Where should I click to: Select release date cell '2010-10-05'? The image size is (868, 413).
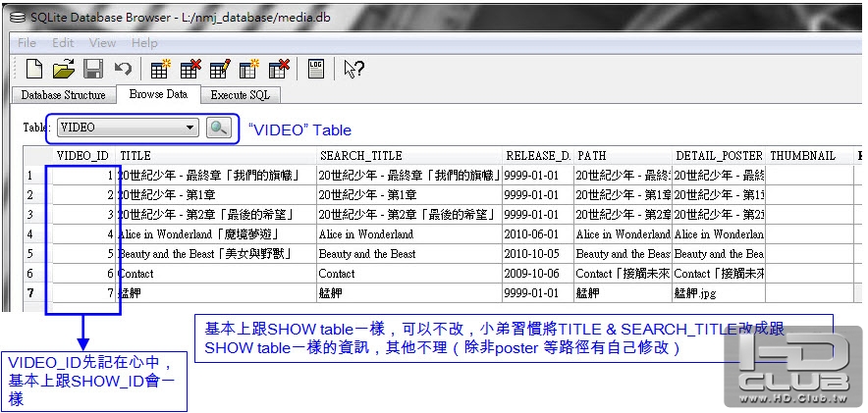[x=538, y=254]
